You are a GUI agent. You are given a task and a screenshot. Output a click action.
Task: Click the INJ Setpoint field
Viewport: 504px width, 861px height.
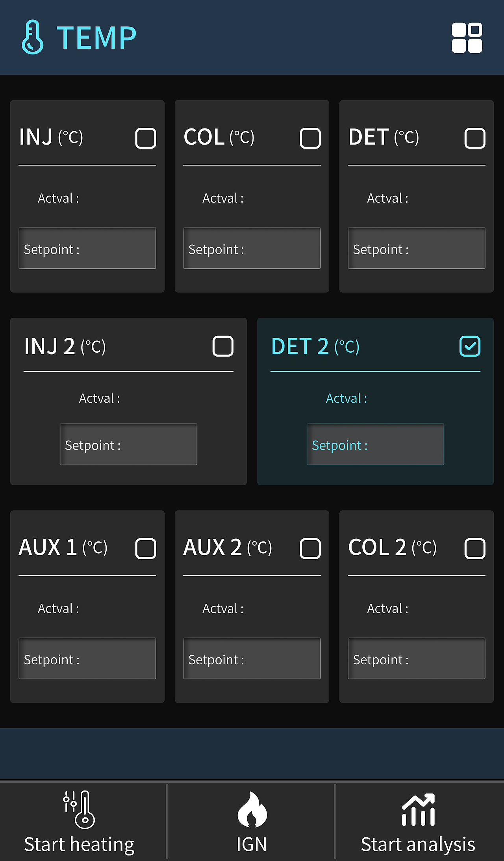click(87, 248)
